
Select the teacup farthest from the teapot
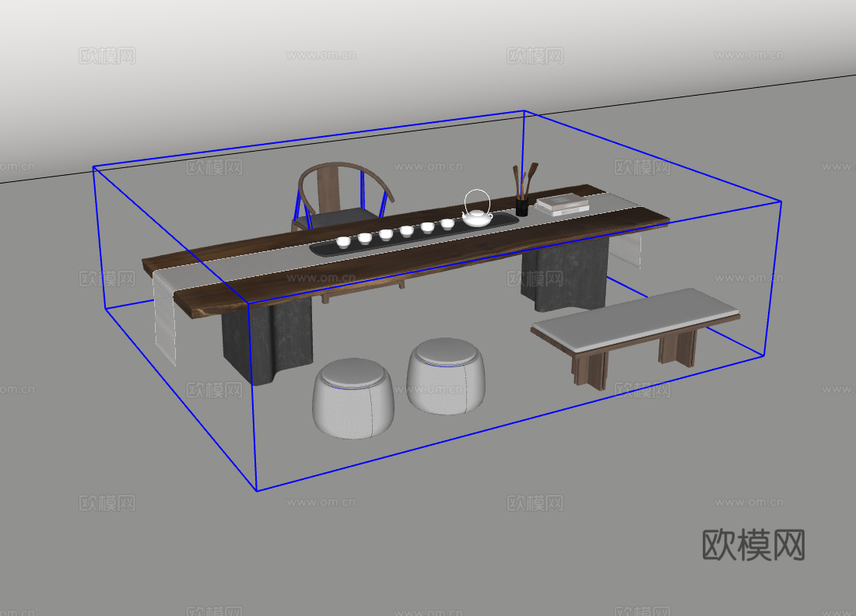tap(343, 242)
